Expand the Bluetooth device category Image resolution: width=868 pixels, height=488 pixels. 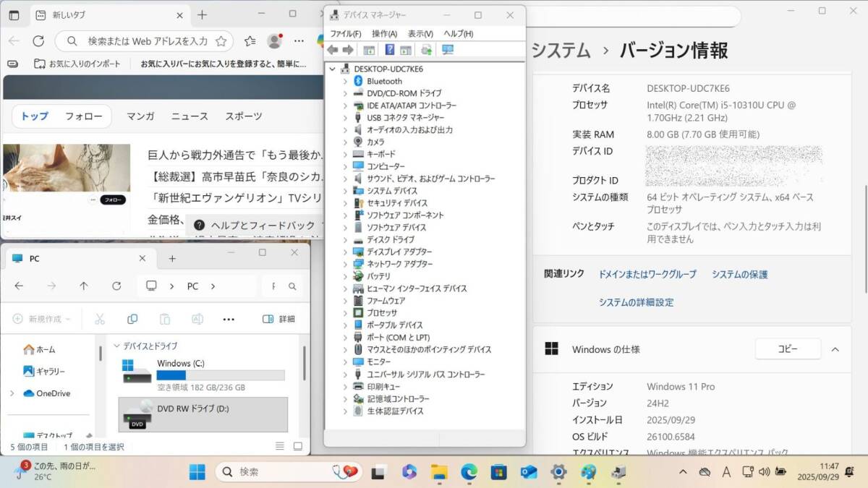coord(345,82)
